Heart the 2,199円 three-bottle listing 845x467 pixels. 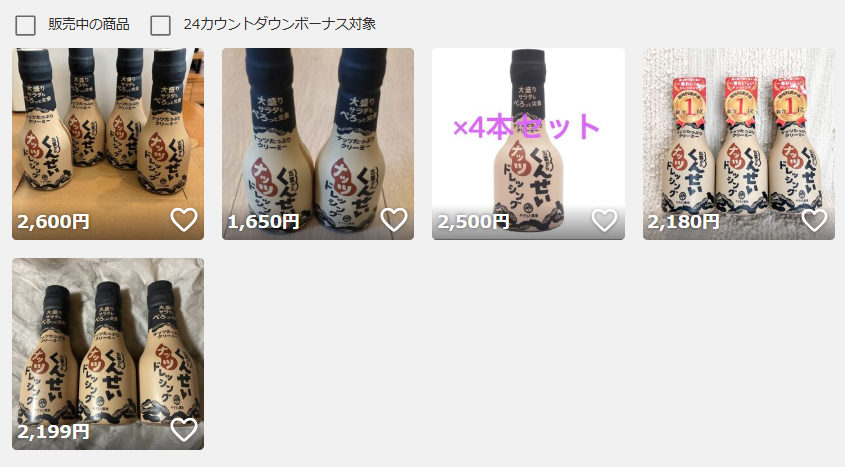(184, 430)
